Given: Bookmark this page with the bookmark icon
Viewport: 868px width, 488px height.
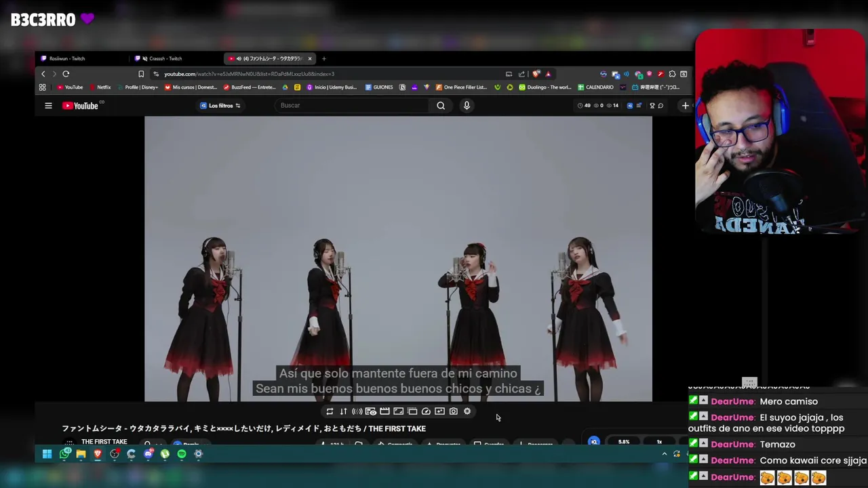Looking at the screenshot, I should [x=141, y=74].
